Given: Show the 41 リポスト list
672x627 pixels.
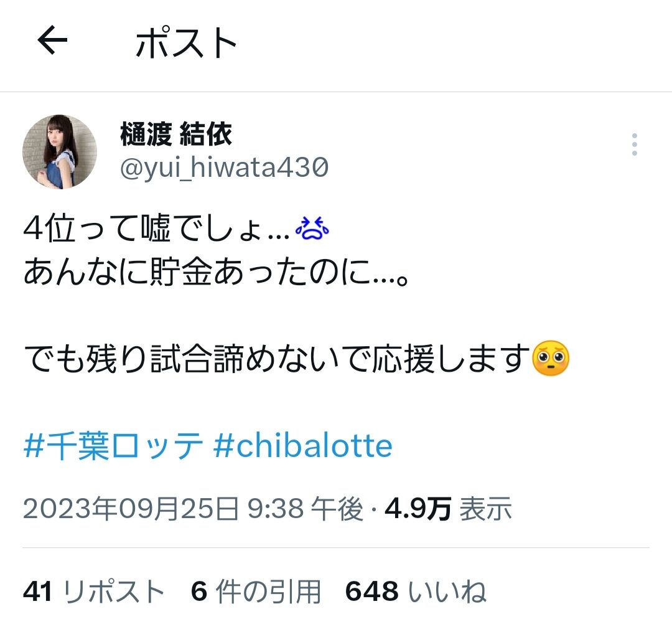Looking at the screenshot, I should [x=94, y=592].
